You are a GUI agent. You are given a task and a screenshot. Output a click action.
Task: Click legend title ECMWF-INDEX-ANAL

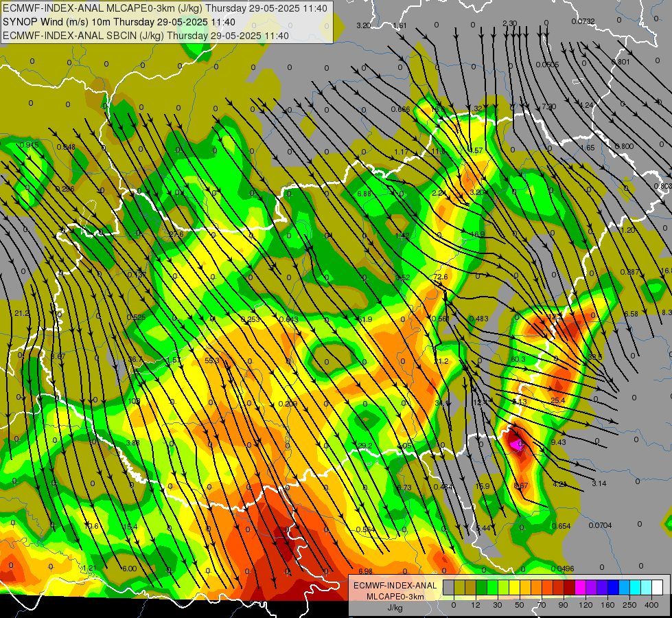(x=395, y=586)
